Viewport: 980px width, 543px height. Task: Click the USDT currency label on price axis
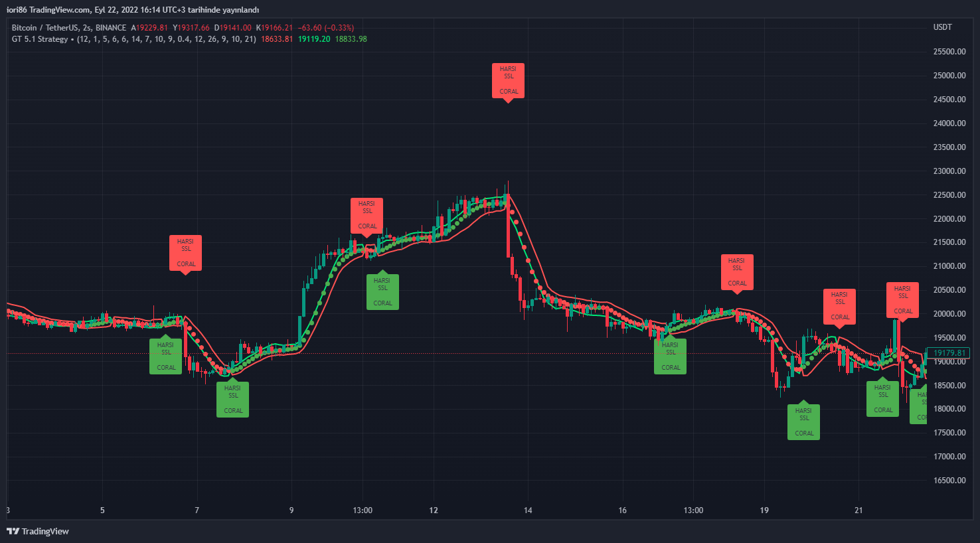point(942,27)
